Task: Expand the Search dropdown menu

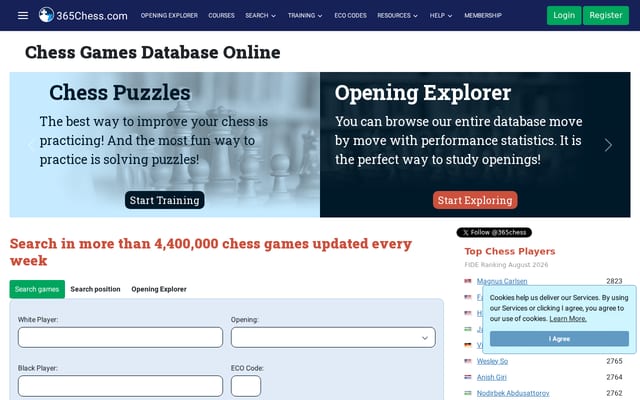Action: pyautogui.click(x=260, y=16)
